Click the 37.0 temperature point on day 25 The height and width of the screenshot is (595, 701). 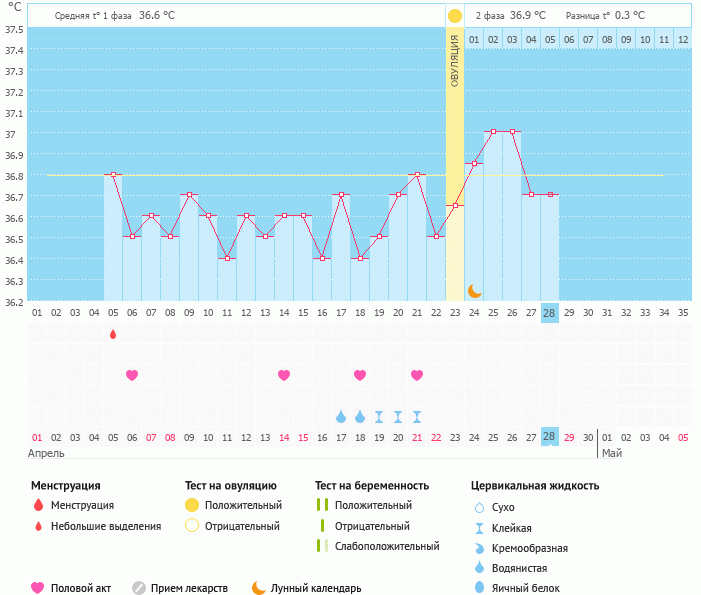[x=493, y=132]
